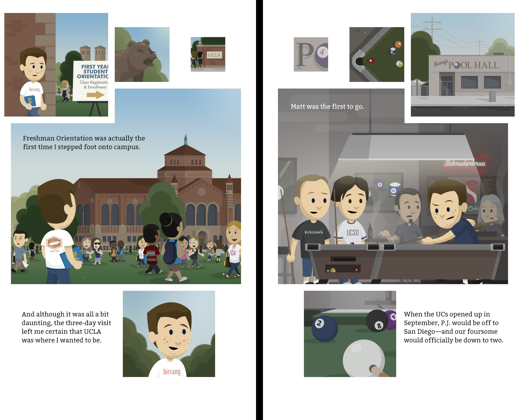Screen dimensions: 519x420
Task: Select the orange ball in the pocket panel
Action: point(398,44)
